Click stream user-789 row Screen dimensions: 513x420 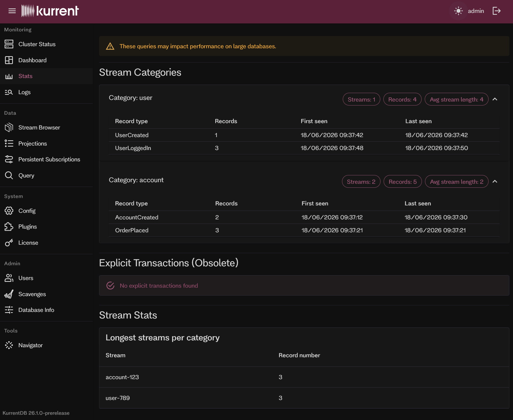coord(304,398)
